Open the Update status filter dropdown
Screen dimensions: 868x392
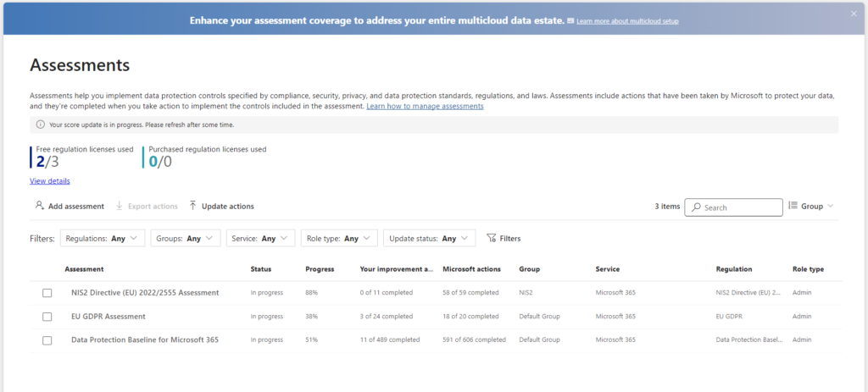(429, 239)
